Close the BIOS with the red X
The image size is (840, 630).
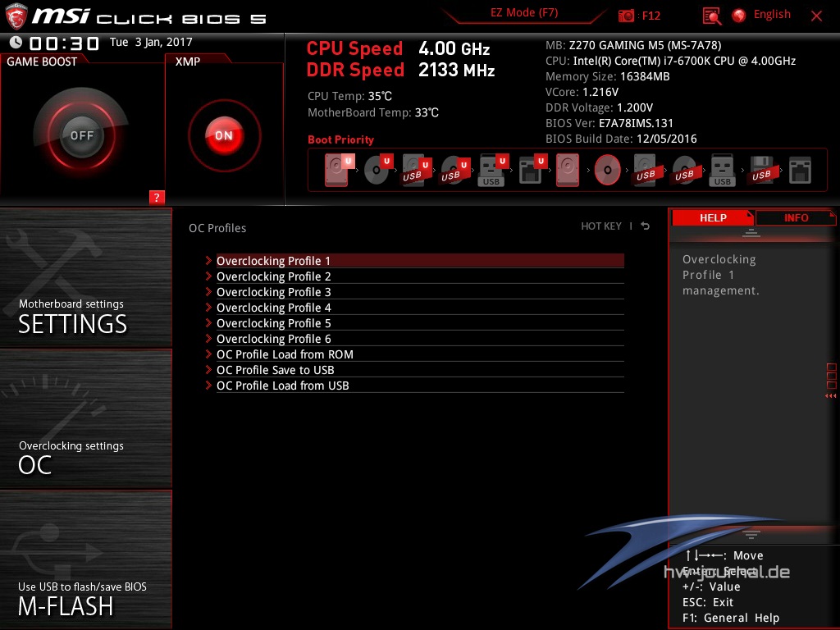(816, 16)
